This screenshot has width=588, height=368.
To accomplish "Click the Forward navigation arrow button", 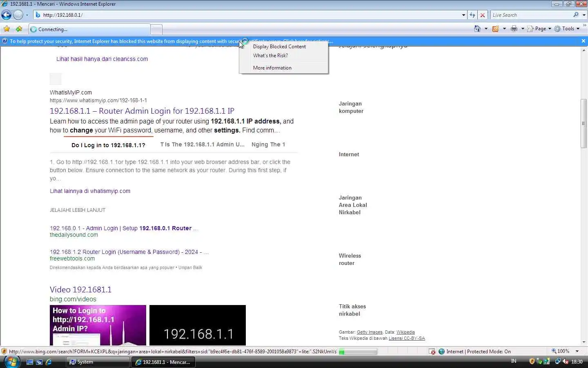I will (18, 15).
